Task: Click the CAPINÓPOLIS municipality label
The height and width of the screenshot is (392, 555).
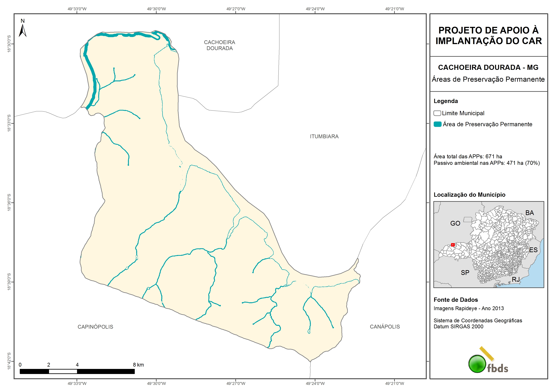Action: [95, 327]
